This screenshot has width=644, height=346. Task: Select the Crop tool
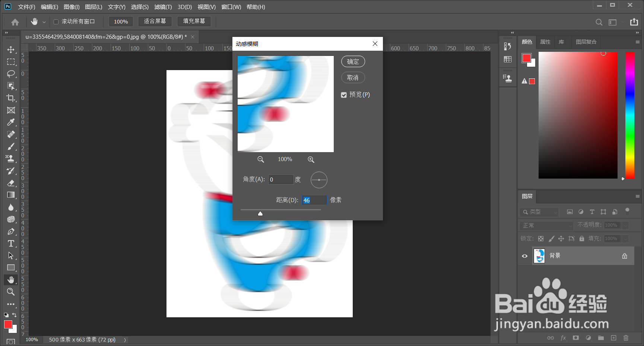pos(11,98)
